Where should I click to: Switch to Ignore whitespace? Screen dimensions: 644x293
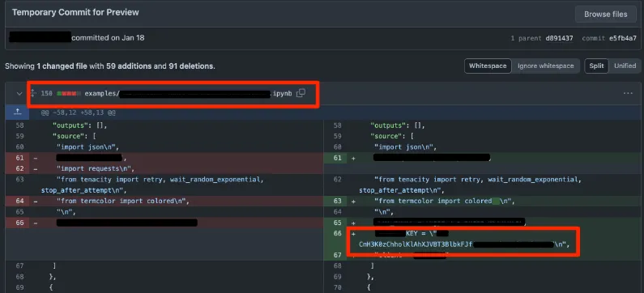click(x=545, y=66)
